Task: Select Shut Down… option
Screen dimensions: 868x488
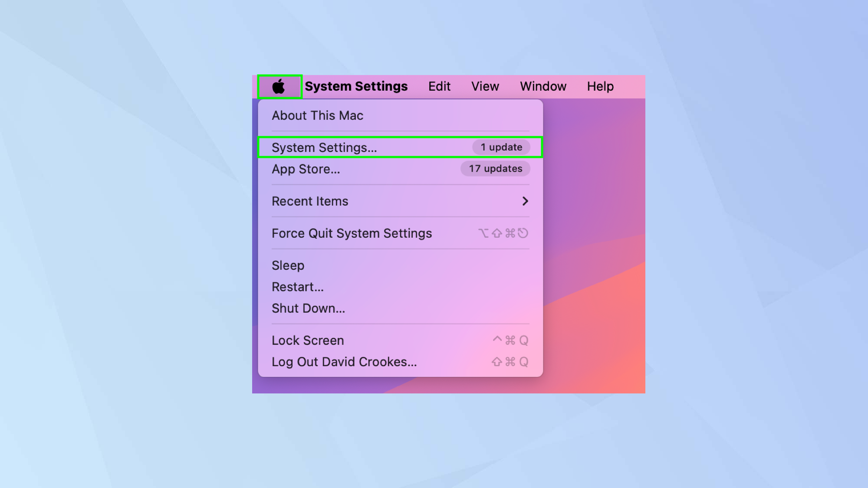Action: pyautogui.click(x=308, y=308)
